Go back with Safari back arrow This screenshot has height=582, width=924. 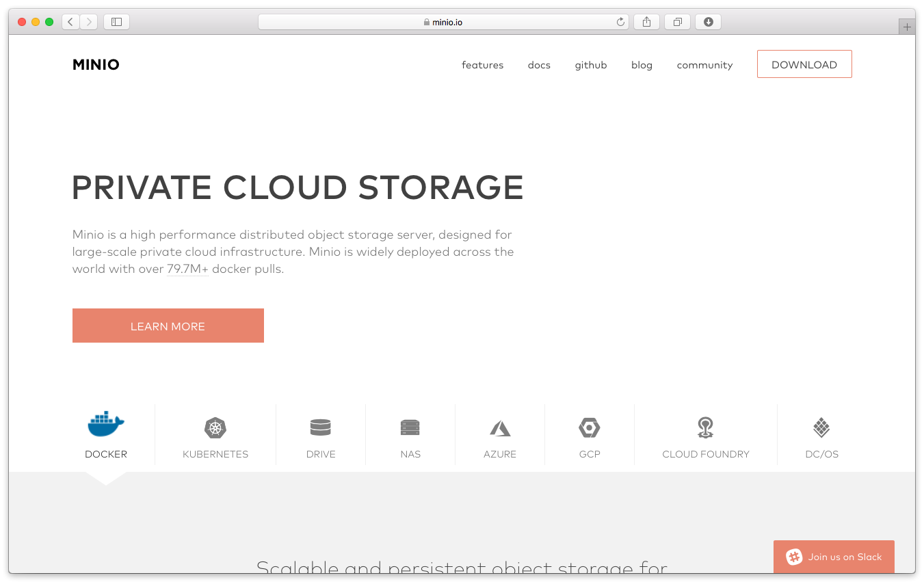71,22
